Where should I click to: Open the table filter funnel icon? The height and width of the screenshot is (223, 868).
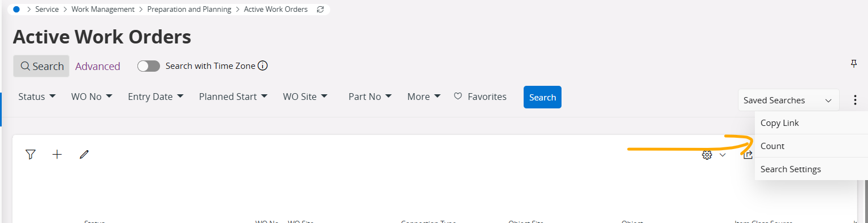(31, 154)
